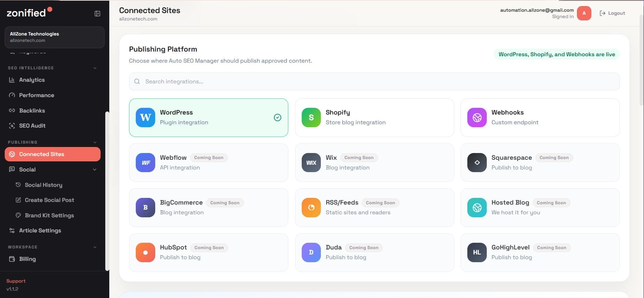This screenshot has width=644, height=298.
Task: Go to Billing page
Action: [53, 259]
